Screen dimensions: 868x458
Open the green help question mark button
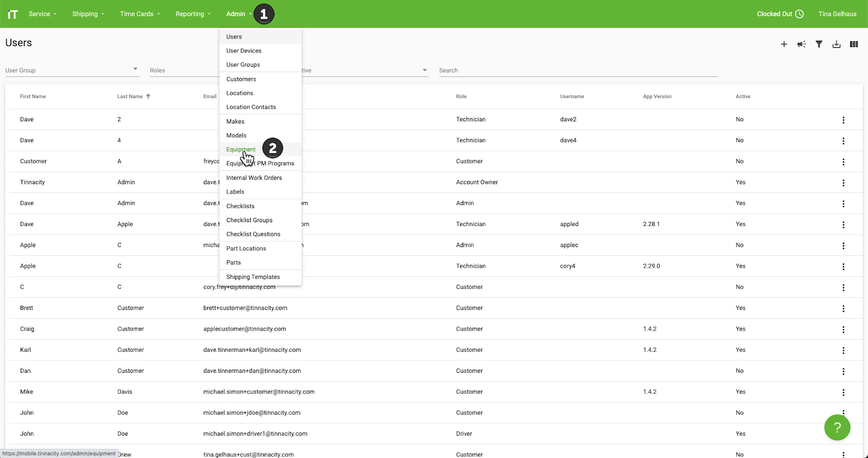coord(837,428)
